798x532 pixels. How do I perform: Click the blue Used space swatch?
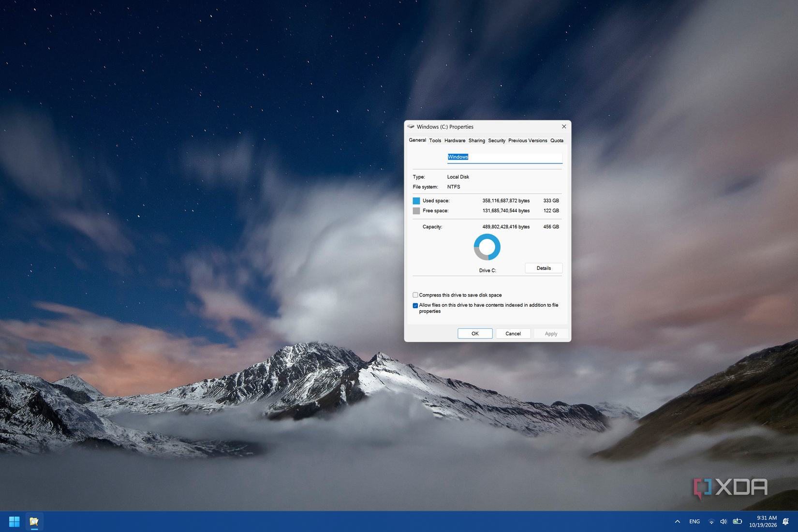click(416, 201)
